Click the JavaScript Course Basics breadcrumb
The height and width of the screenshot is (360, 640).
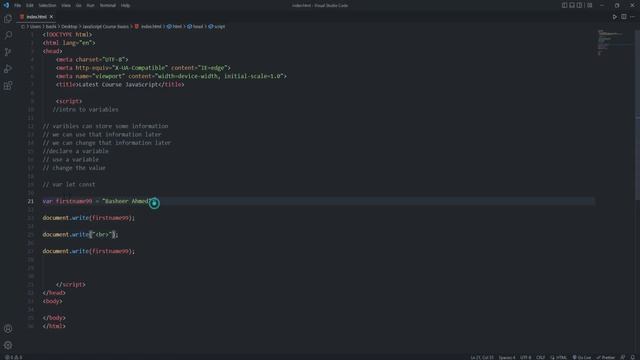[105, 27]
